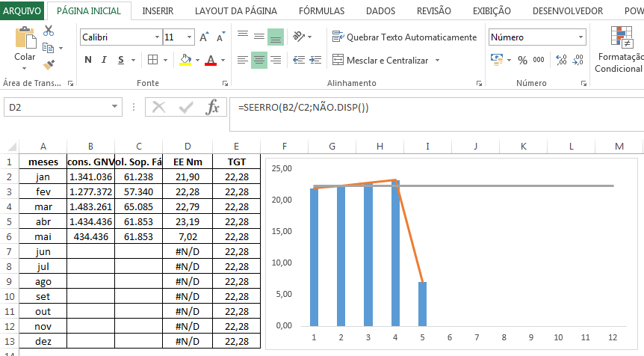Open the borders dropdown arrow
This screenshot has height=356, width=644.
165,61
